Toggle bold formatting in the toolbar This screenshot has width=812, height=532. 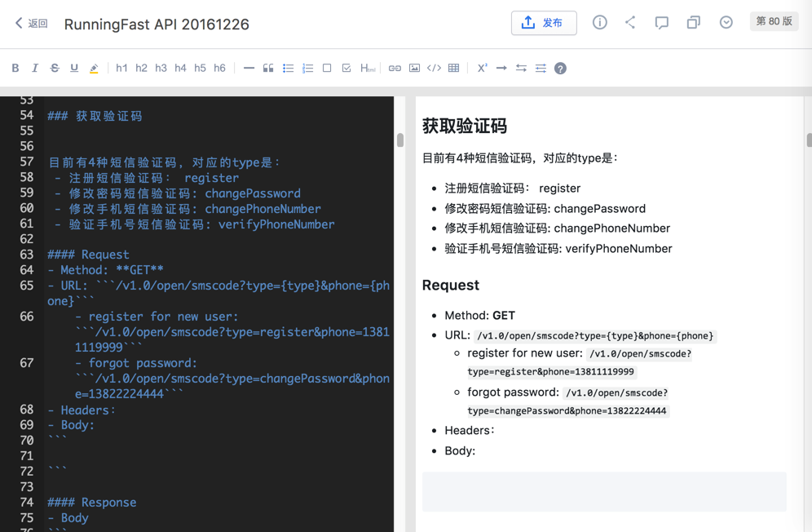point(15,68)
